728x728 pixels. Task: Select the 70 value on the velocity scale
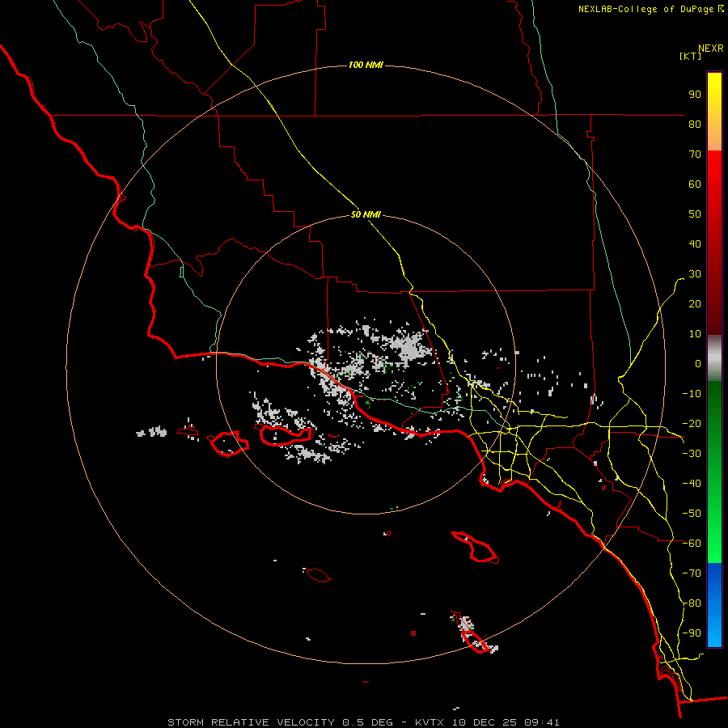pyautogui.click(x=695, y=154)
